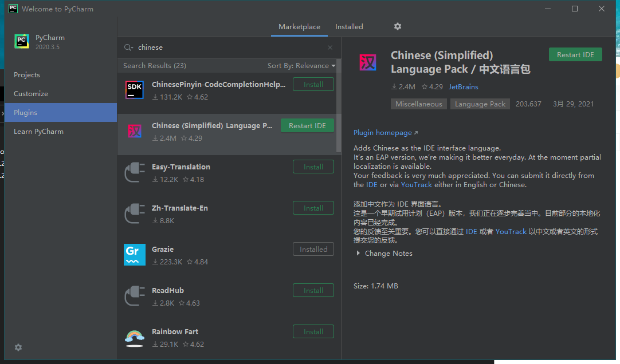
Task: Open the JetBrains vendor link
Action: click(x=463, y=87)
